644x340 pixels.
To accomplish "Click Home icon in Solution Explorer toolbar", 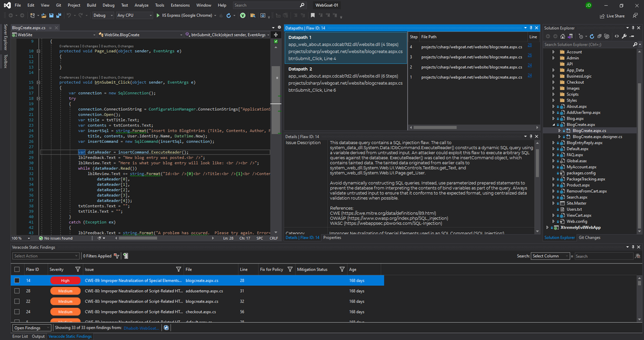I will [x=563, y=36].
